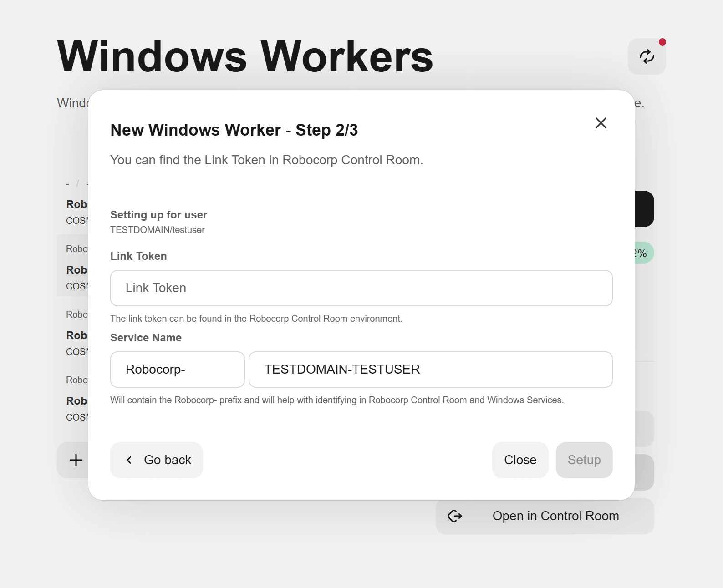Screen dimensions: 723x588
Task: Close the New Windows Worker dialog with X
Action: tap(601, 123)
